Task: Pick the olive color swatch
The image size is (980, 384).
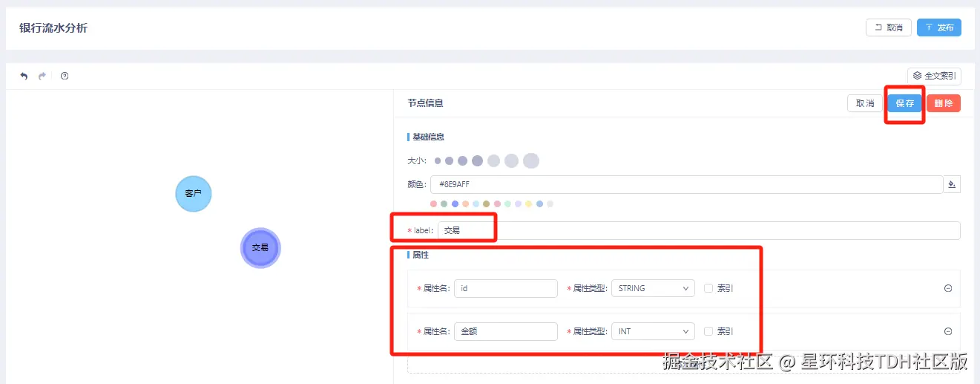Action: [x=487, y=204]
